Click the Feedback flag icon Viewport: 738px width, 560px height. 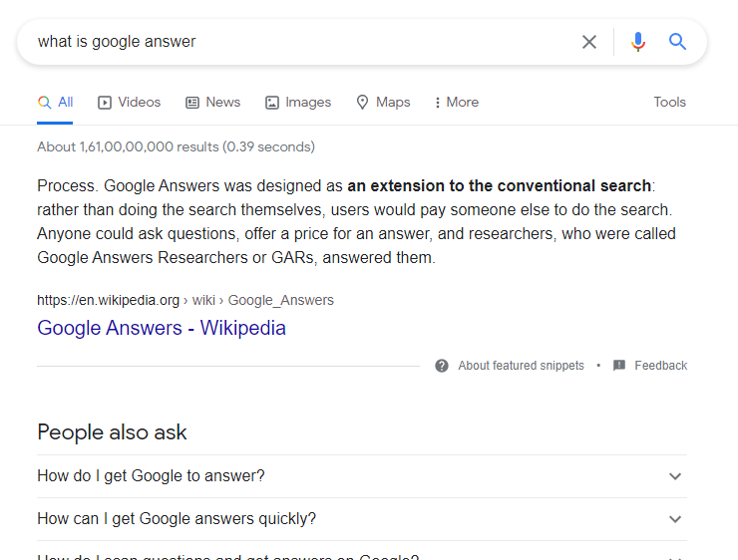click(x=619, y=366)
